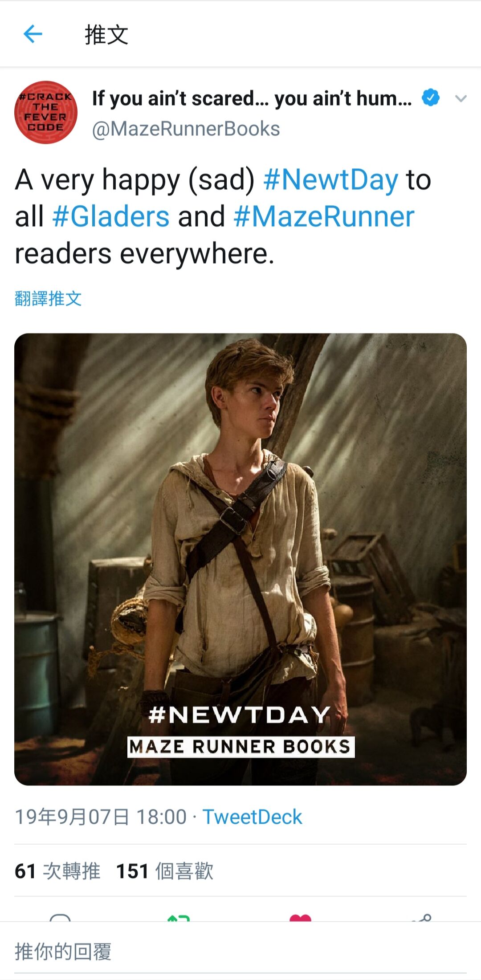Image resolution: width=481 pixels, height=980 pixels.
Task: Focus the 推你的回覆 reply field
Action: 240,952
